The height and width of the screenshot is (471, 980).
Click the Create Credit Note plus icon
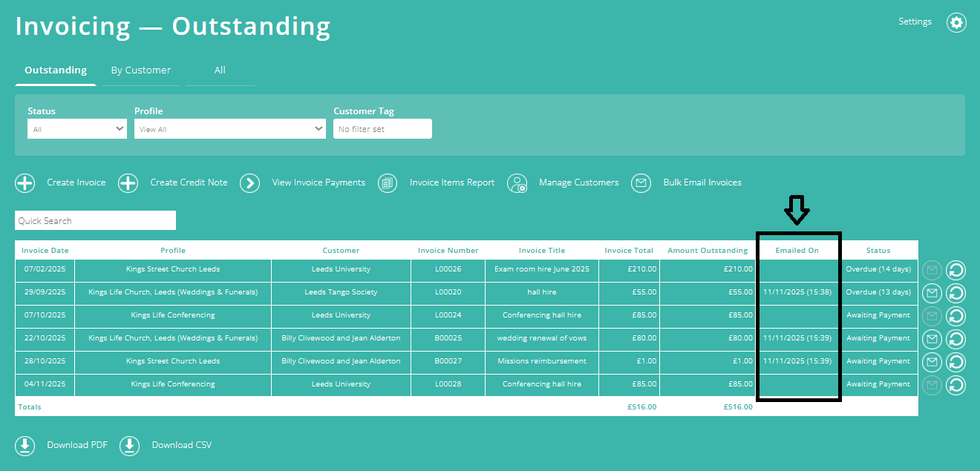(x=128, y=182)
